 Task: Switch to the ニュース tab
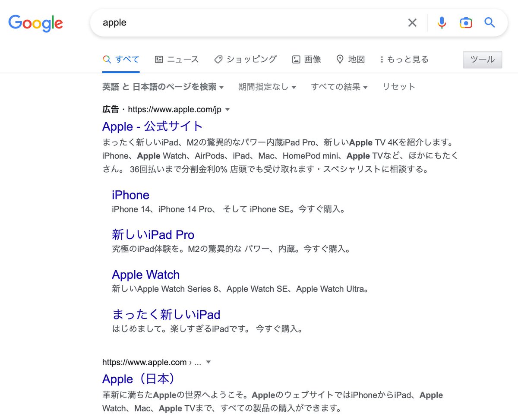(x=177, y=60)
